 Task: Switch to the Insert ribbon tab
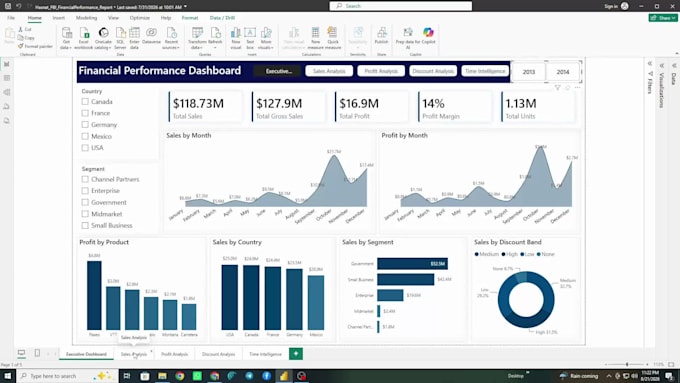[x=59, y=18]
